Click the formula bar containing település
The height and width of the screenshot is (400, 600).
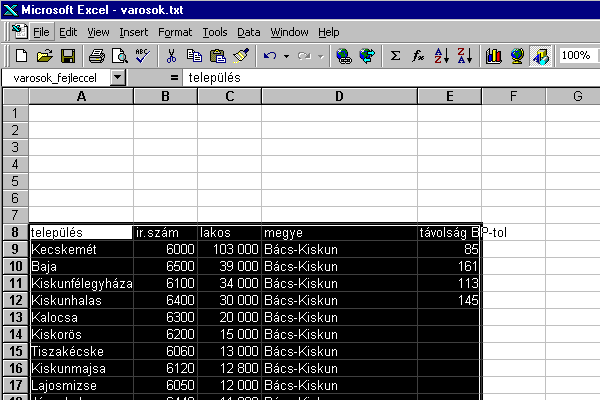tap(391, 78)
